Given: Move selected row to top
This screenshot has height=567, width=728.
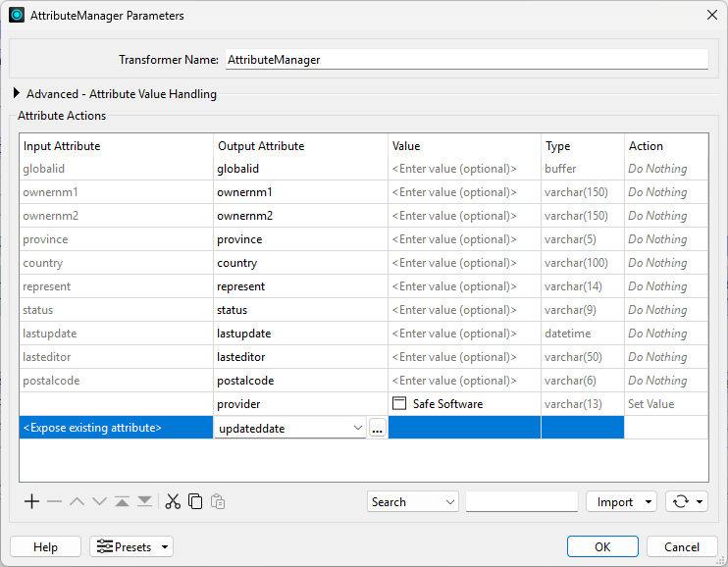Looking at the screenshot, I should pos(122,501).
